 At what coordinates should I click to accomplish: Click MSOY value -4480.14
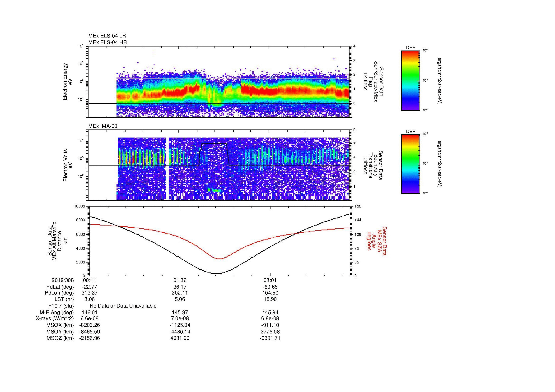180,332
